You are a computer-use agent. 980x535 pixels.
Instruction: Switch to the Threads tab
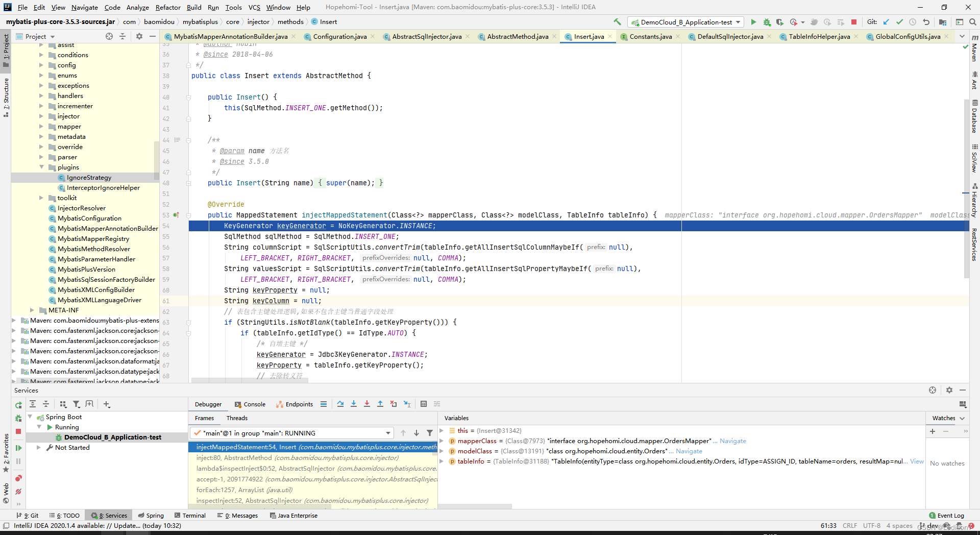pyautogui.click(x=237, y=418)
